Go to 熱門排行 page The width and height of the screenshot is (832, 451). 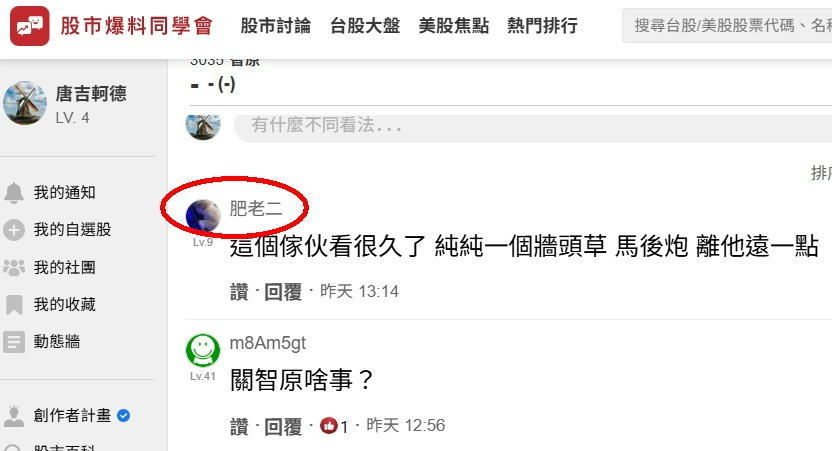(542, 25)
